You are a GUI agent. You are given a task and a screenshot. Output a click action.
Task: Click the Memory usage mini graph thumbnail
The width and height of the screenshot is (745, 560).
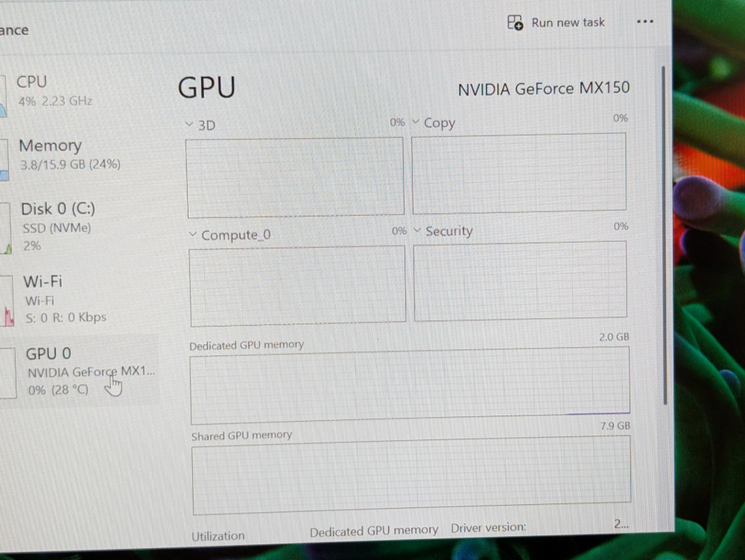coord(4,160)
